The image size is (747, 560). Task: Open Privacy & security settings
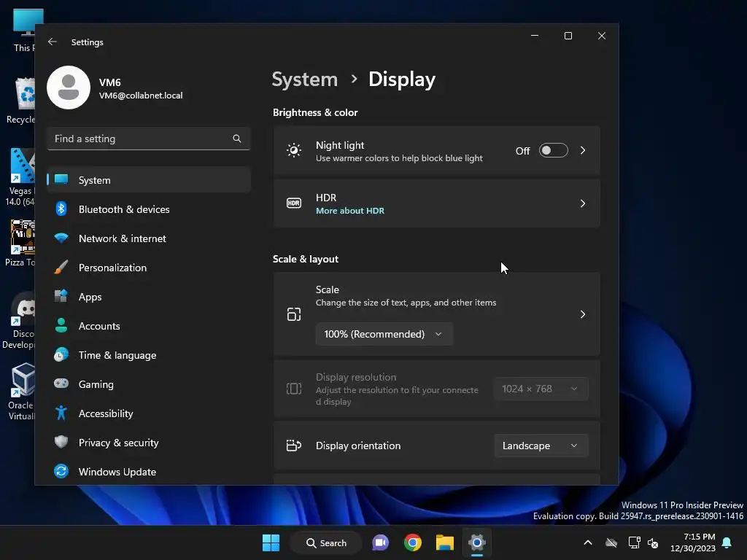coord(149,443)
